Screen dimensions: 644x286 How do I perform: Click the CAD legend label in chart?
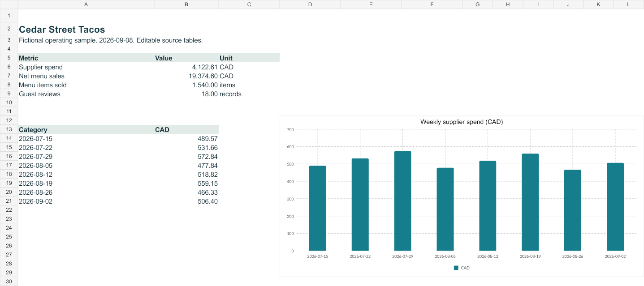point(465,268)
